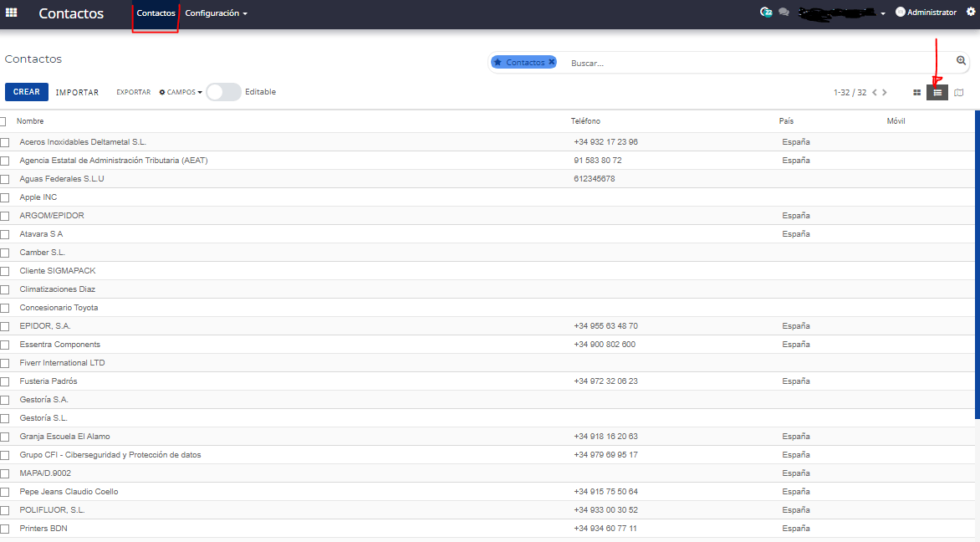Toggle the Editable switch
Screen dimensions: 980x542
(x=224, y=92)
